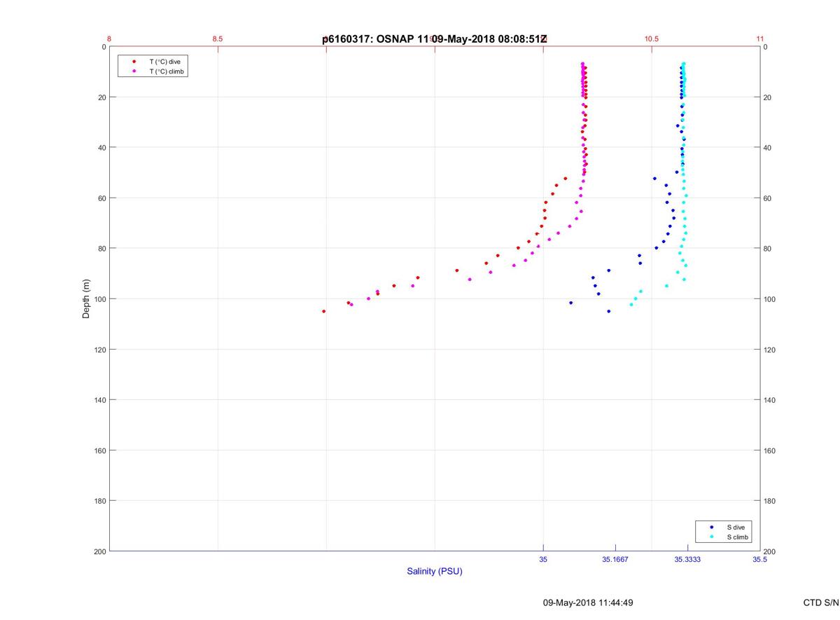The height and width of the screenshot is (620, 840).
Task: Click the '160' tick on right depth axis
Action: point(770,450)
